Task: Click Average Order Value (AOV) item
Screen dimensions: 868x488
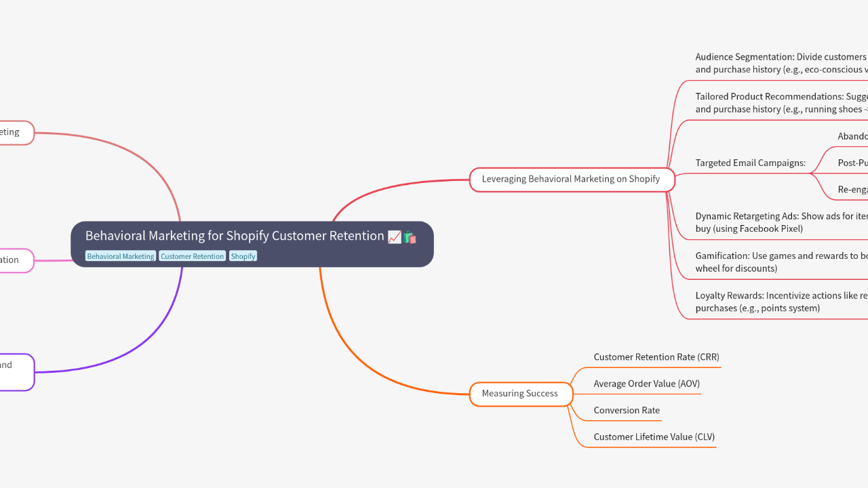Action: (646, 384)
